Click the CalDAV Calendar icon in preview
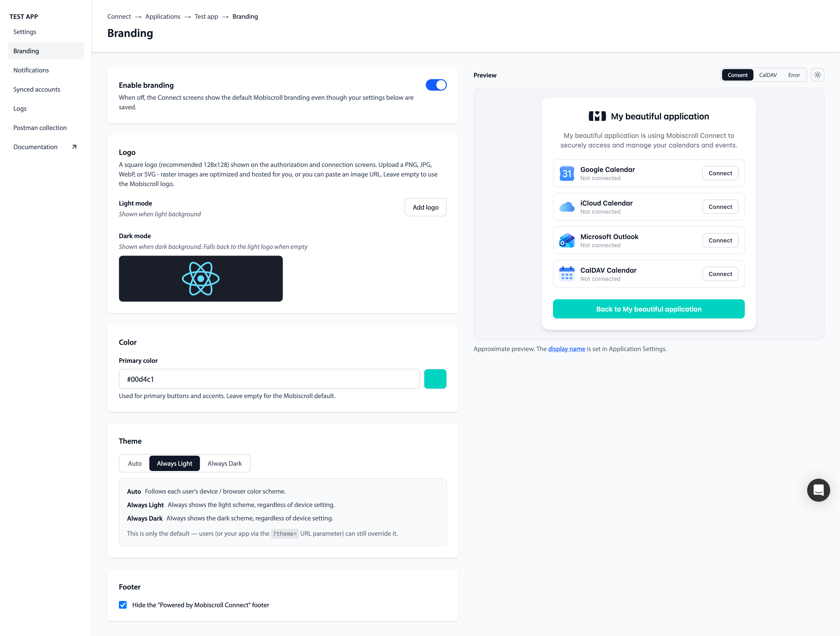Image resolution: width=840 pixels, height=636 pixels. (x=566, y=274)
